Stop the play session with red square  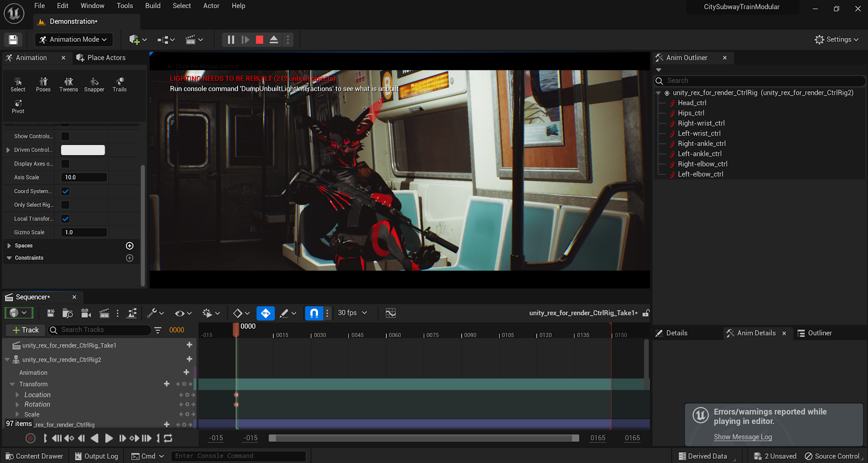pos(259,40)
